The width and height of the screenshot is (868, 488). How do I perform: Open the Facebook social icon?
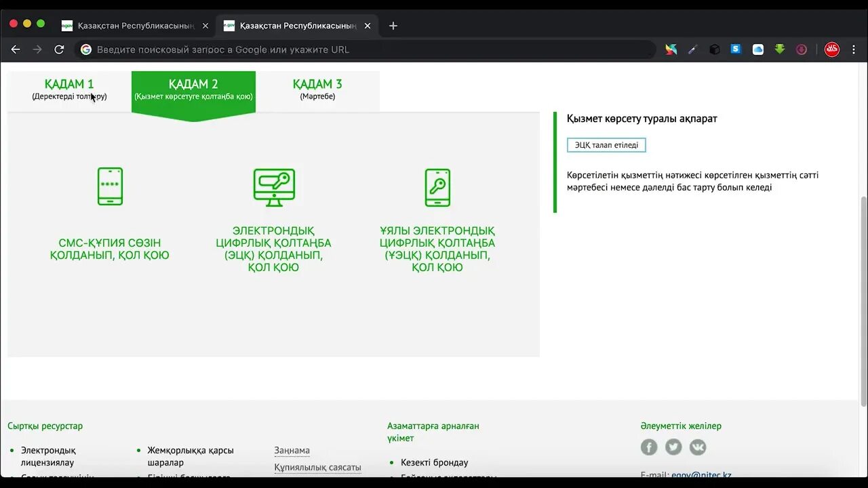649,447
